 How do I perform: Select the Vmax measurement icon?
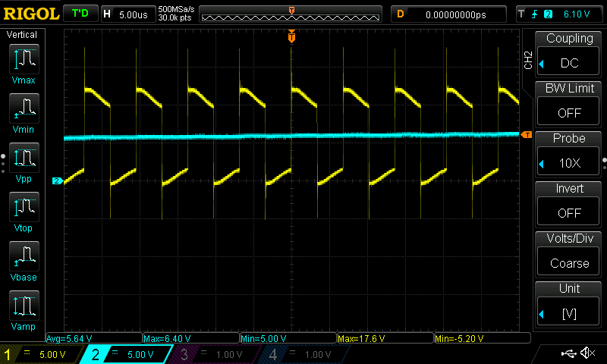(x=24, y=59)
